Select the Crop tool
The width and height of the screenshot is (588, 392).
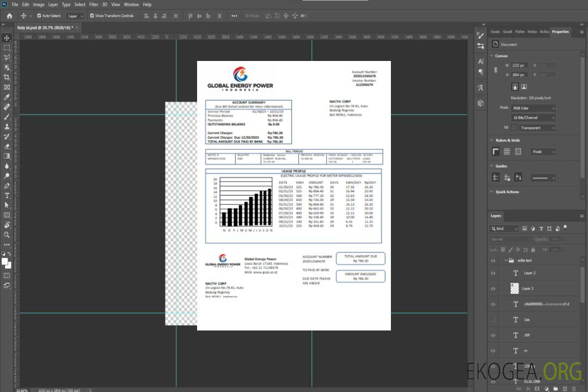point(7,77)
